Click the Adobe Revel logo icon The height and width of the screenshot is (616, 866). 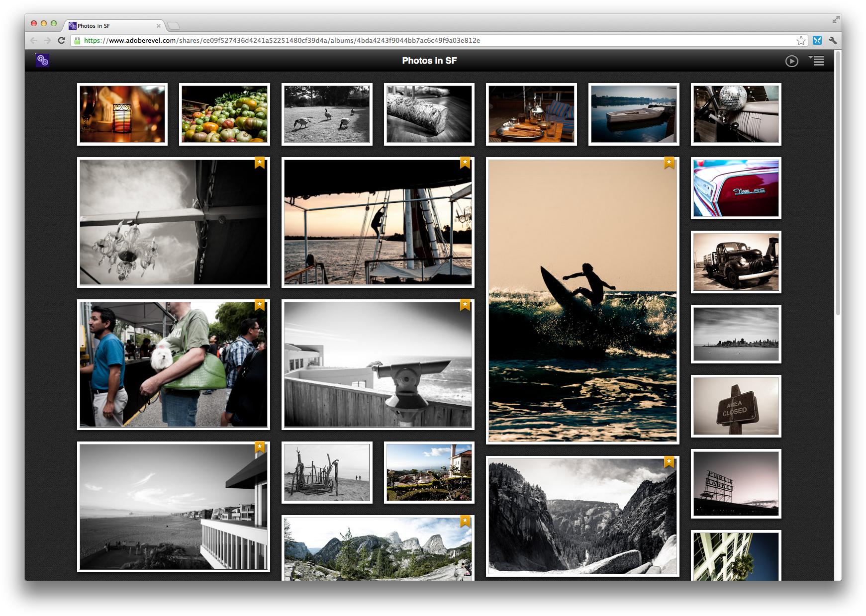(x=42, y=60)
